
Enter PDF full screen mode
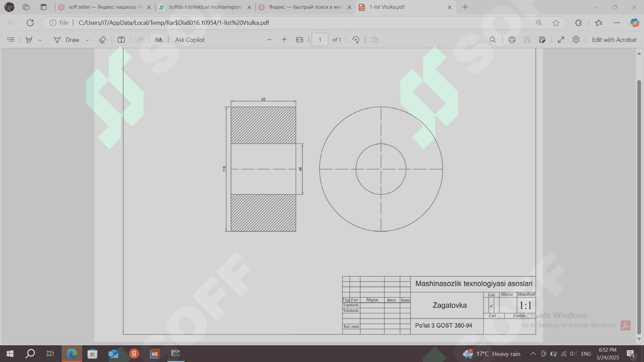tap(561, 40)
